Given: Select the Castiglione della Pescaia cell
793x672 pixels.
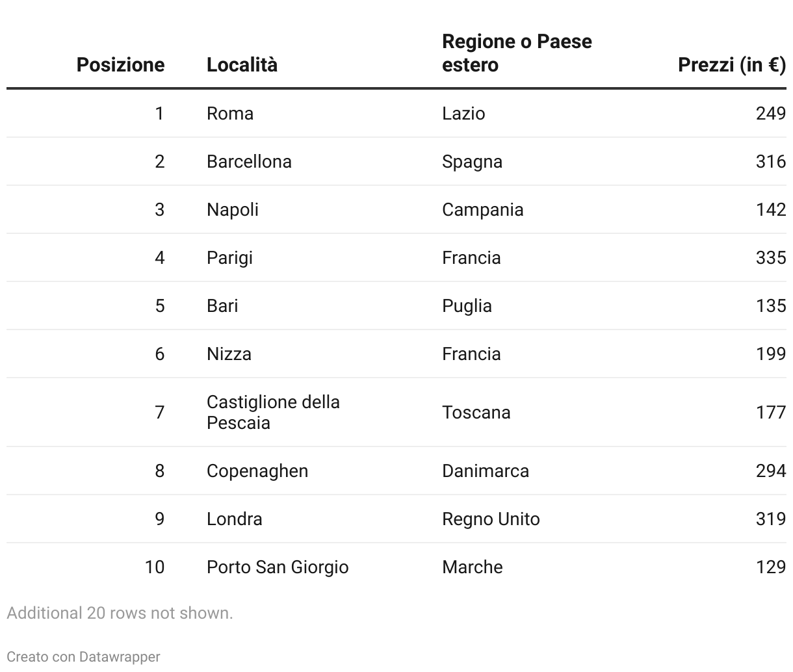Looking at the screenshot, I should point(273,412).
